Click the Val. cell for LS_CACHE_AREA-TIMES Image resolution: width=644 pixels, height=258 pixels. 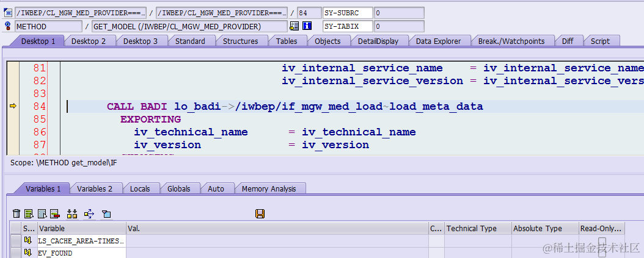(x=277, y=241)
